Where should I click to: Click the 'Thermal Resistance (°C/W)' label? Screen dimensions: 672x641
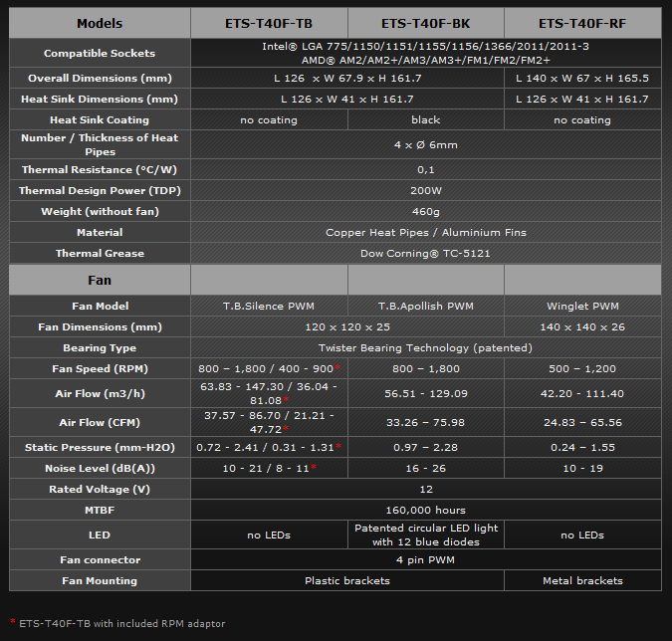(100, 169)
